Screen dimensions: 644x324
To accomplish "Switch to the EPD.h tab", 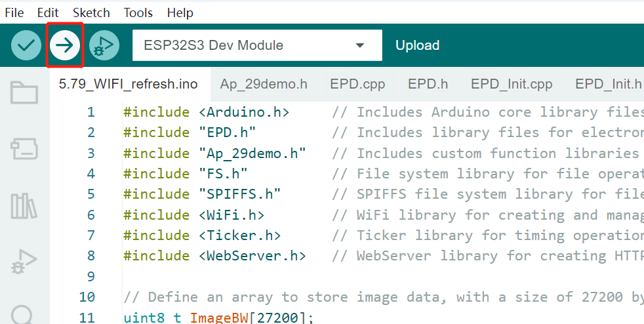I will pos(428,84).
